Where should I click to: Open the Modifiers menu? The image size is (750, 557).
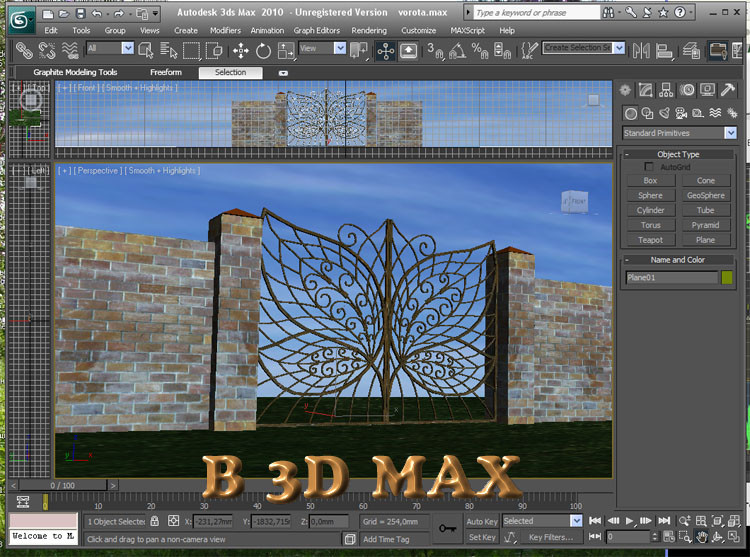tap(225, 31)
